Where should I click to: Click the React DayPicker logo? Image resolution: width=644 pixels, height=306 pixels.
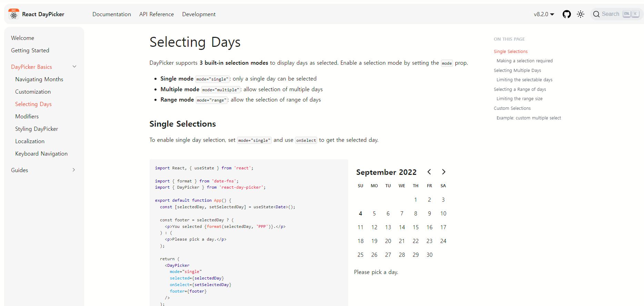[13, 14]
